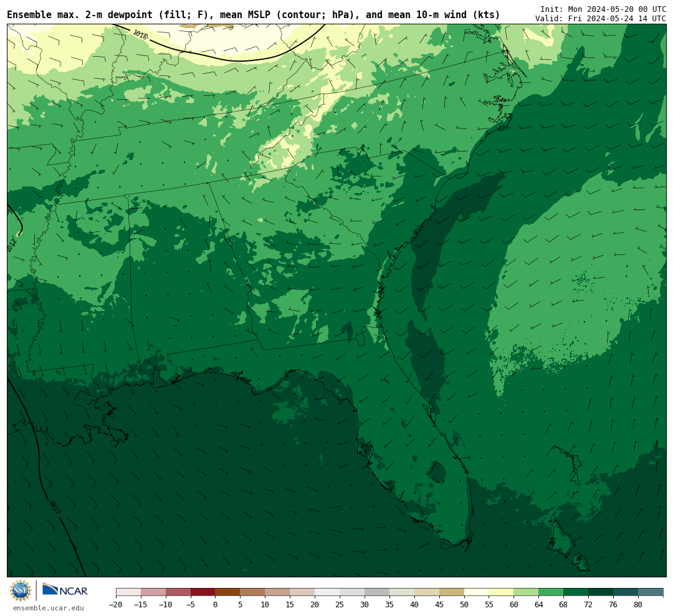Image resolution: width=673 pixels, height=616 pixels.
Task: Click the 50 colorbar tick label
Action: pos(464,605)
